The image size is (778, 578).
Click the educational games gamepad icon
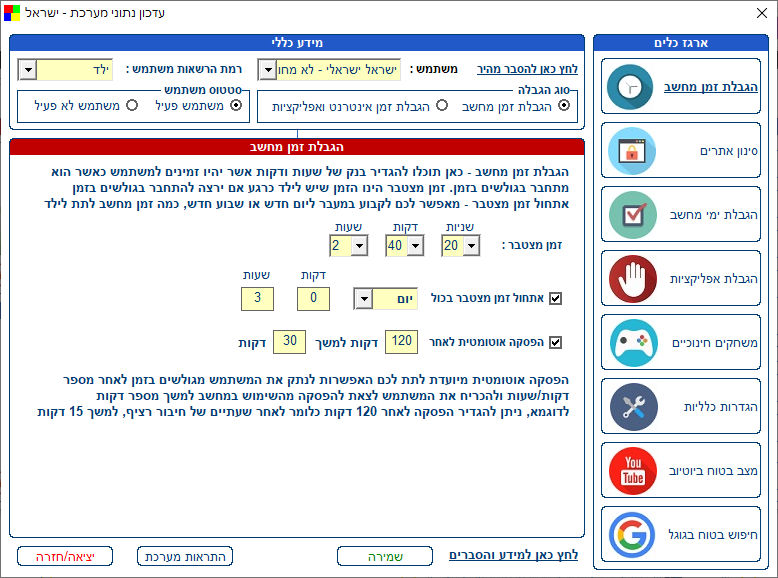633,343
